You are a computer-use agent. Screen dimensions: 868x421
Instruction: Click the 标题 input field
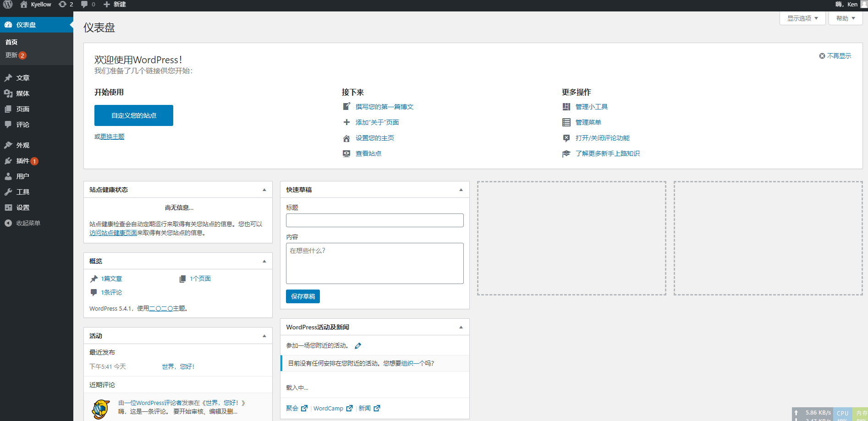pos(375,220)
